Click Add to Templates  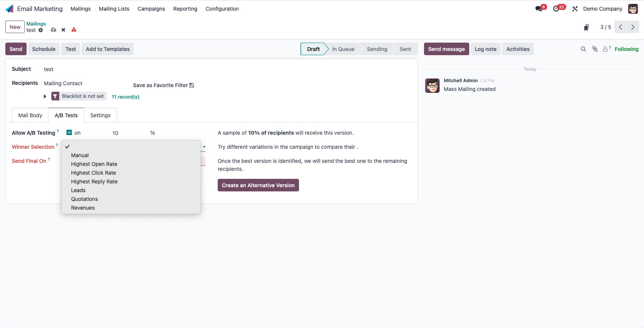108,49
